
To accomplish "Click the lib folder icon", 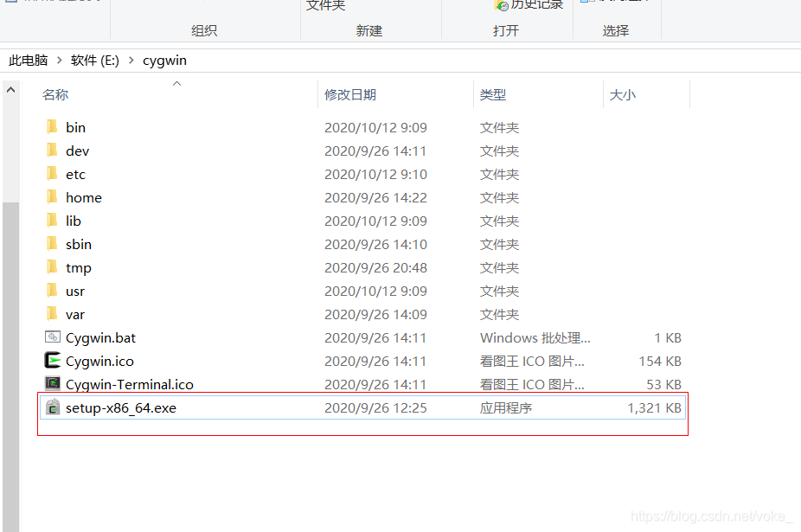I will 52,221.
